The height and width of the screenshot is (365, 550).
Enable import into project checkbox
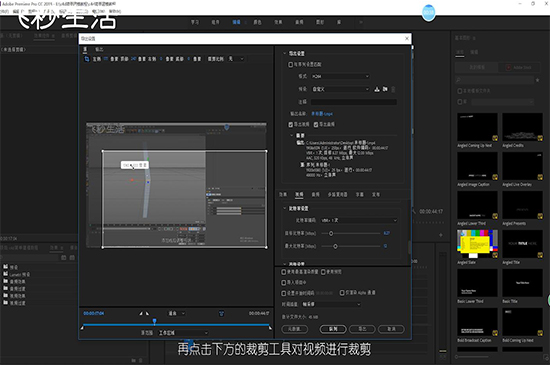click(x=283, y=282)
